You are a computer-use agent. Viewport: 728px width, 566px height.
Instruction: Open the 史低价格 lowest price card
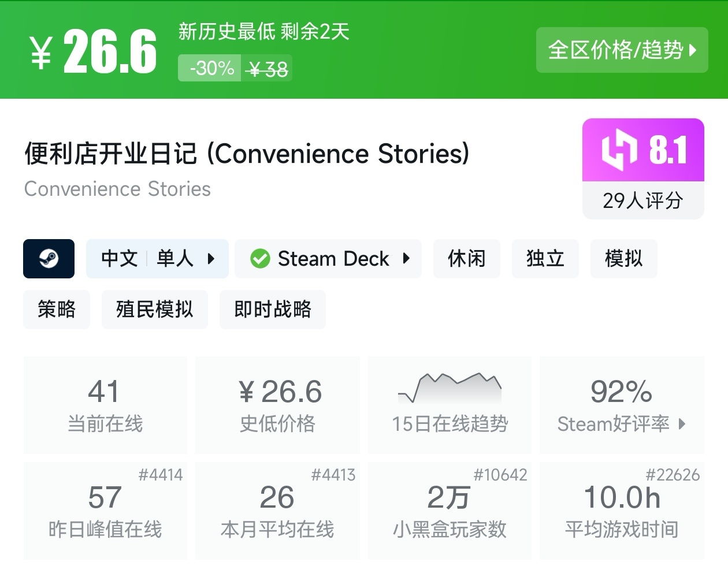[x=277, y=404]
